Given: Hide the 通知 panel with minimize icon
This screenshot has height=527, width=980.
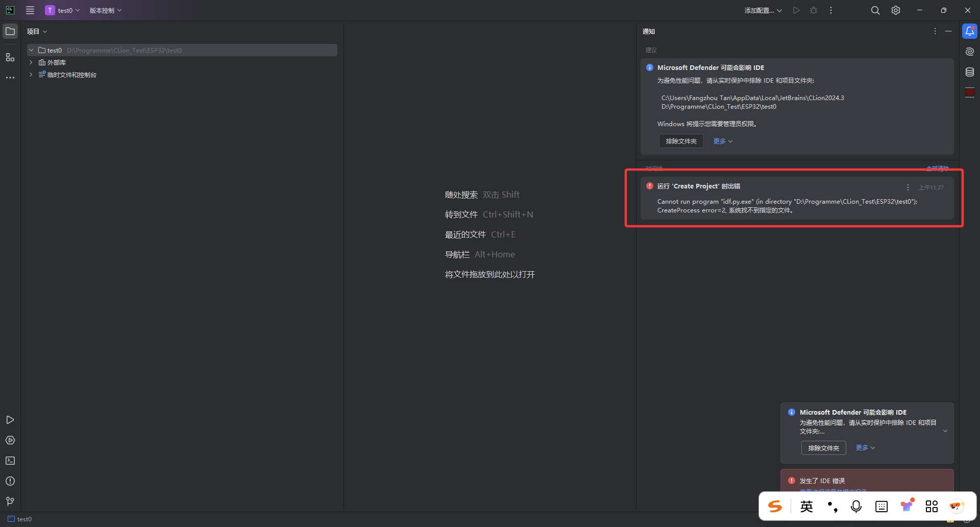Looking at the screenshot, I should (948, 31).
